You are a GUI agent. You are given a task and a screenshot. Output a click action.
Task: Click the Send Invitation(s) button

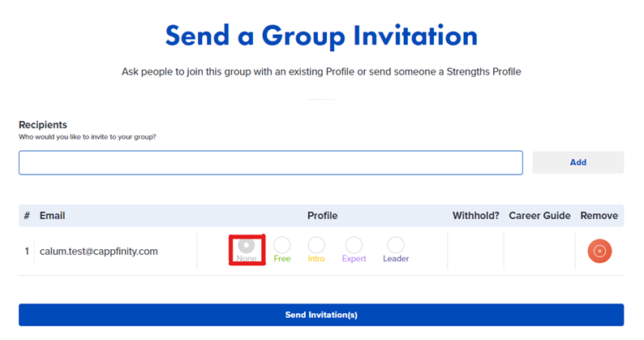(x=321, y=315)
